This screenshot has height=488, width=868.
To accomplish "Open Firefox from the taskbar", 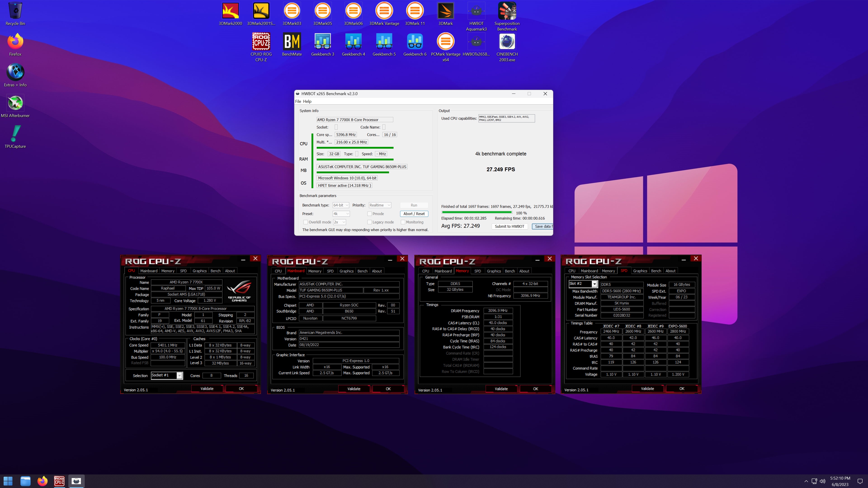I will (42, 481).
